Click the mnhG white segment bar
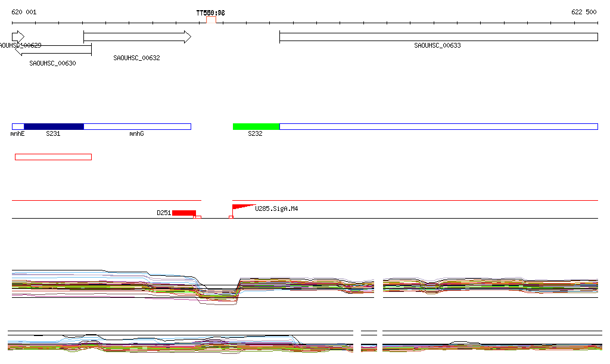This screenshot has width=610, height=364. click(137, 126)
